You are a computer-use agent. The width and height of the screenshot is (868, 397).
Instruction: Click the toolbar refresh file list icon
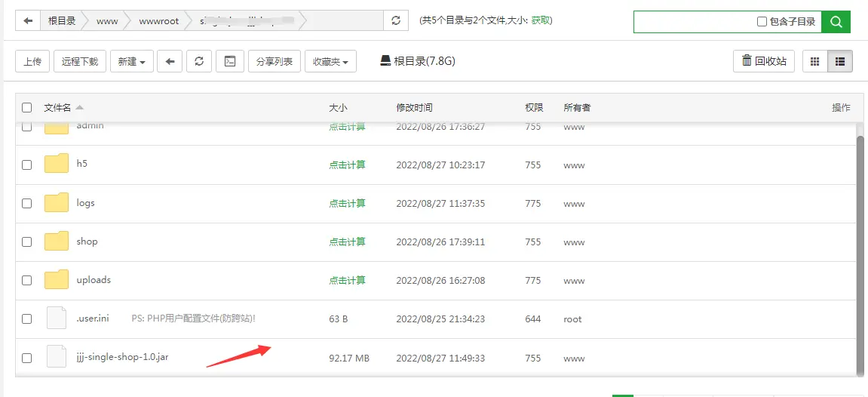[x=199, y=61]
